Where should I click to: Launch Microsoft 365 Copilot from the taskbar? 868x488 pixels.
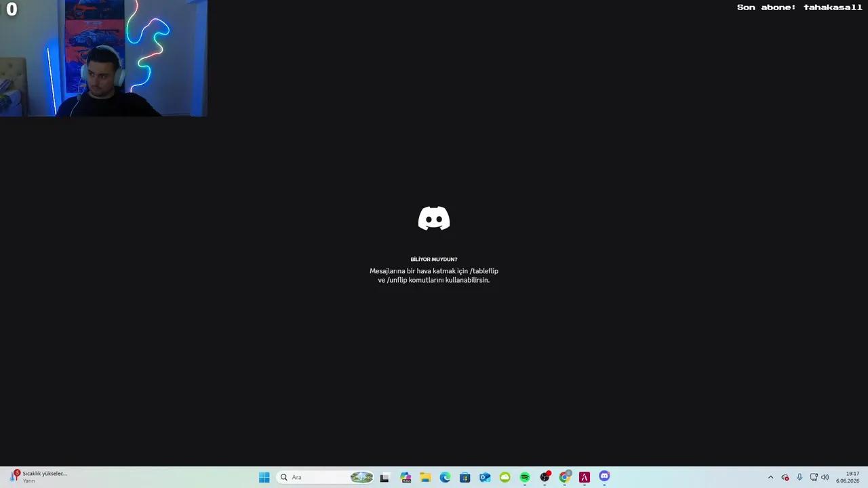click(406, 477)
